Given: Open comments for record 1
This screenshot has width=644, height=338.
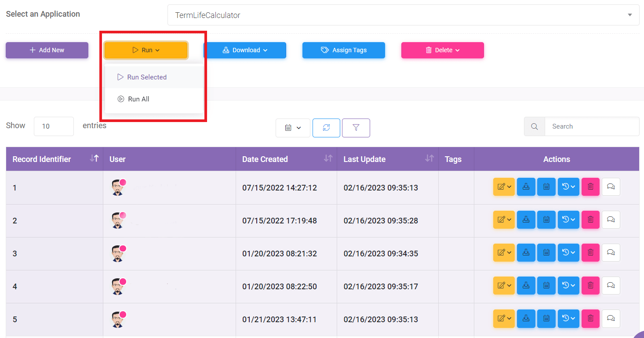Looking at the screenshot, I should click(x=611, y=187).
